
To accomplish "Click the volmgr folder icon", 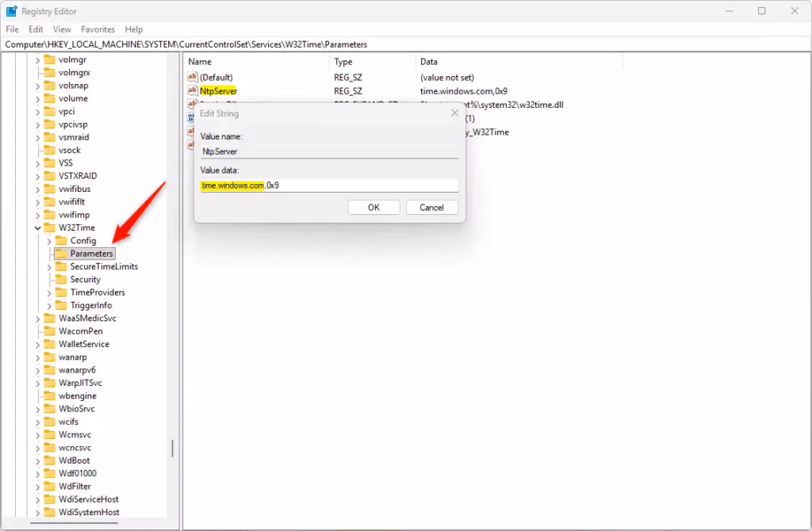I will pos(50,59).
